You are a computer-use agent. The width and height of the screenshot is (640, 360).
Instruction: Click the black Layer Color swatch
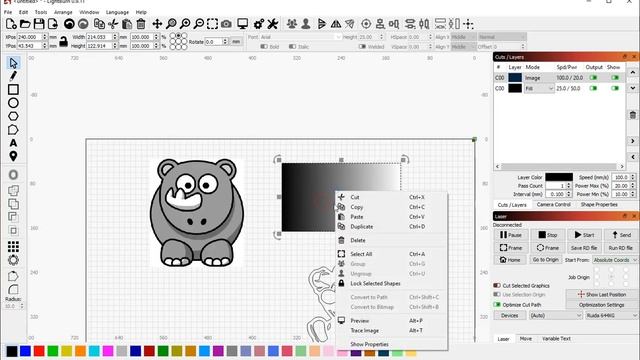coord(559,177)
